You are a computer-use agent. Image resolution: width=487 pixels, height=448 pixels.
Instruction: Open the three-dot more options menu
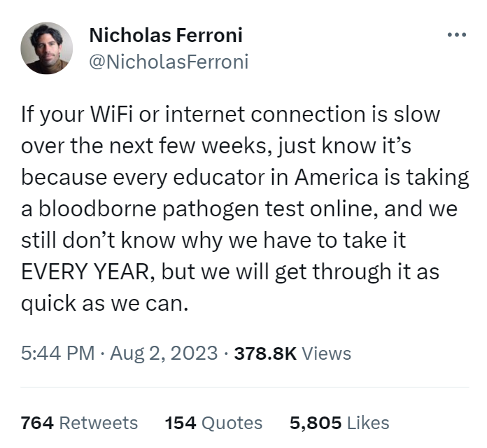456,34
